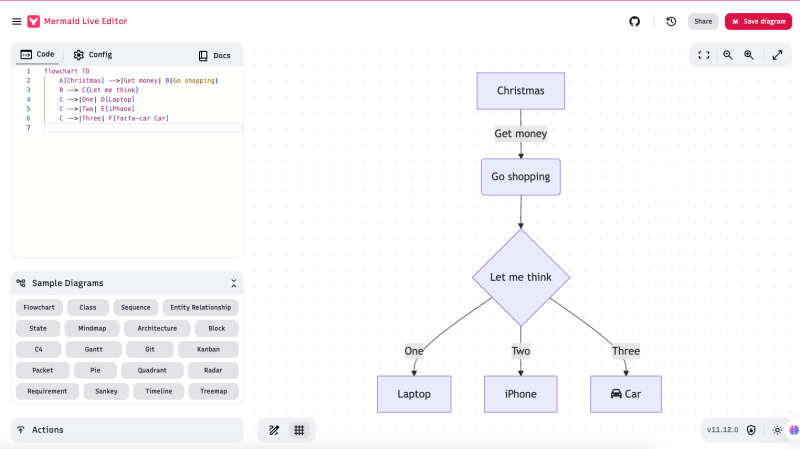Click the Christmas node in diagram

[x=520, y=91]
